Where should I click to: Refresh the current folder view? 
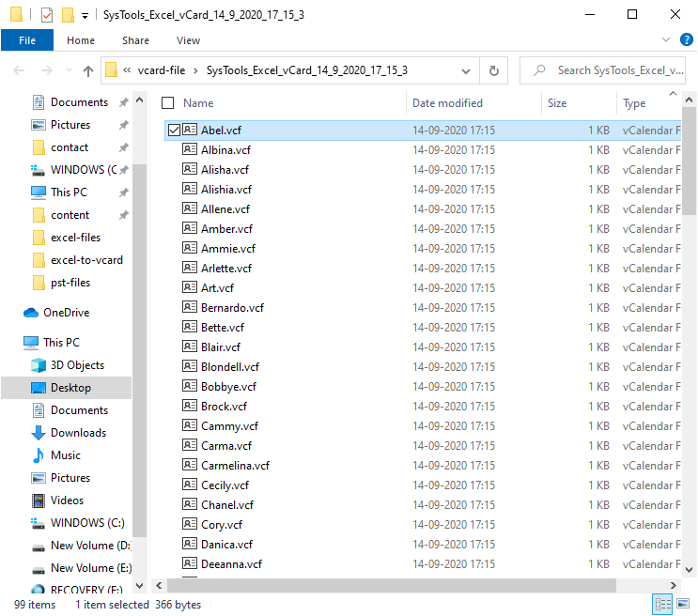tap(494, 70)
